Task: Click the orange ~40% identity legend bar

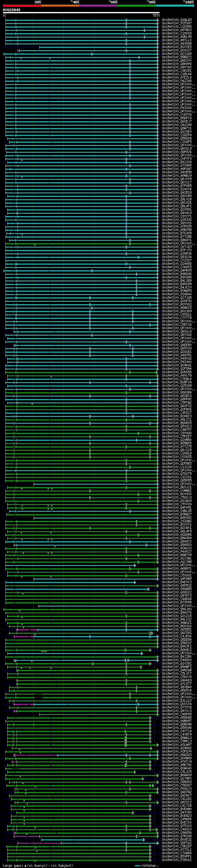Action: pos(60,6)
